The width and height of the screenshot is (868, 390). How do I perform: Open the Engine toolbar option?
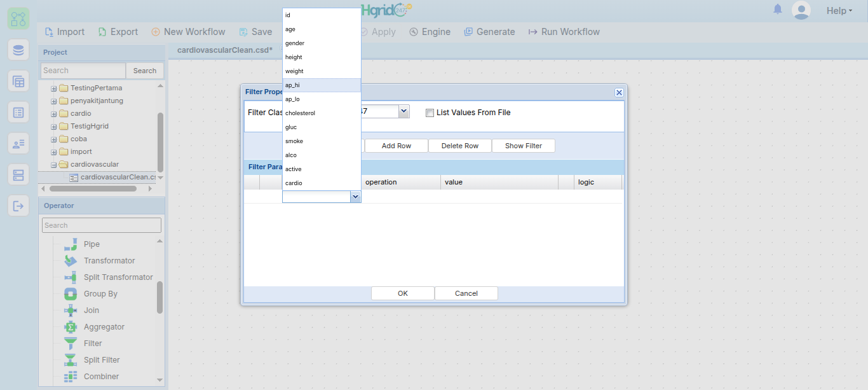point(430,32)
